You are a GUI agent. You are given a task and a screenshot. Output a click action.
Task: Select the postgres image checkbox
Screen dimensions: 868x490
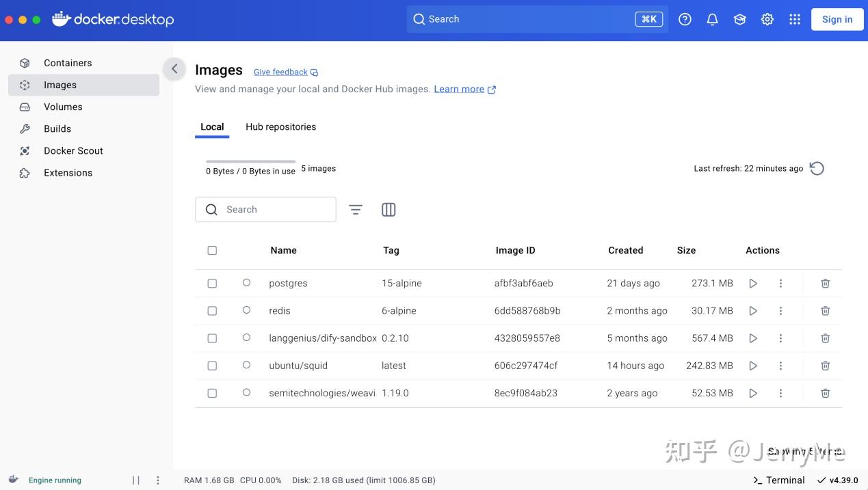(x=212, y=284)
